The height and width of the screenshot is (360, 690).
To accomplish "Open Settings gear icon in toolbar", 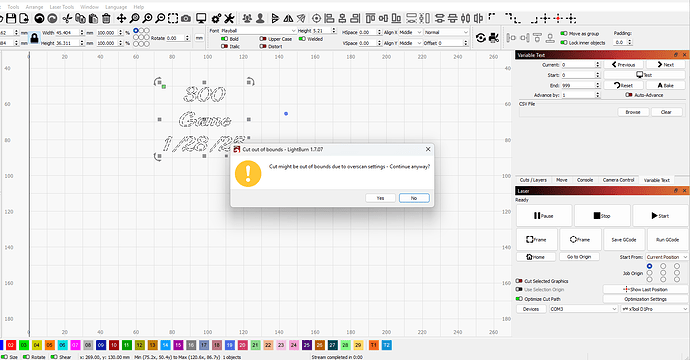I will [216, 18].
